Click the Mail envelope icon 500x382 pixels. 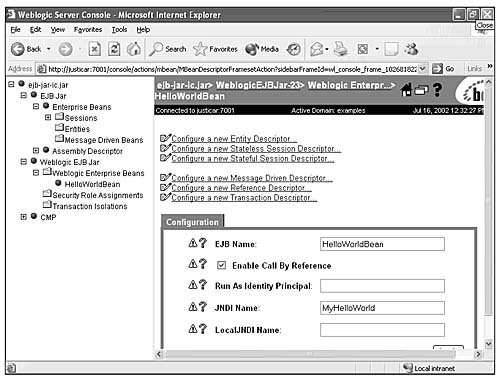pos(317,49)
